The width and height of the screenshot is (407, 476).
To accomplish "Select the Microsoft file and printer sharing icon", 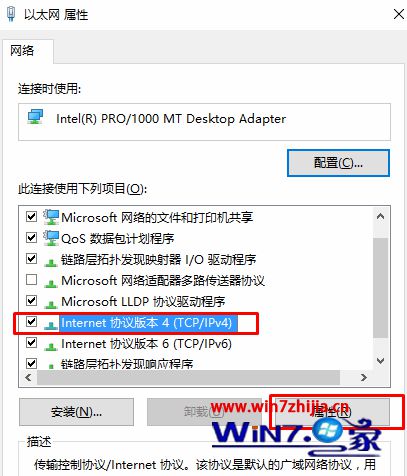I will (51, 217).
